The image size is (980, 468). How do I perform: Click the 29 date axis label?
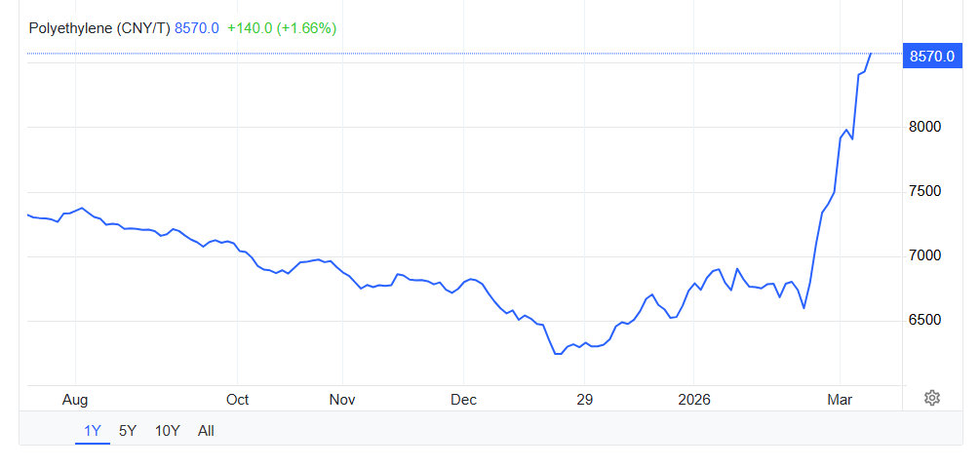[x=583, y=400]
